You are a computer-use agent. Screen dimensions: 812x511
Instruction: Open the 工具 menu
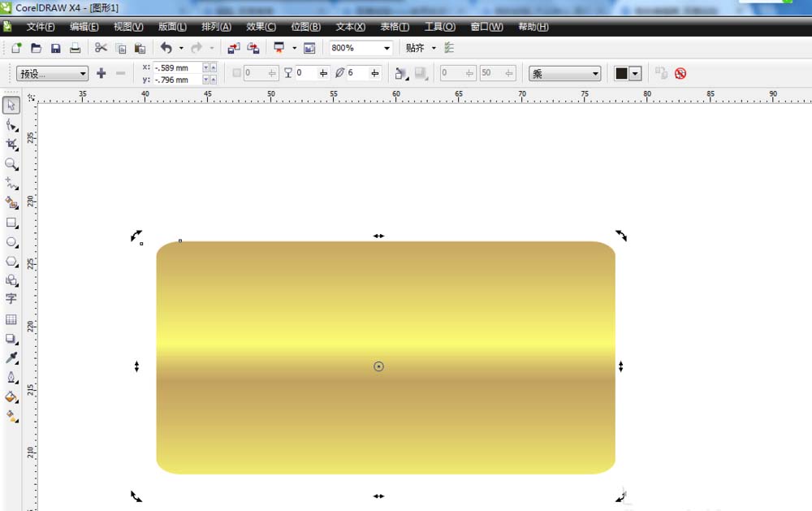(440, 27)
